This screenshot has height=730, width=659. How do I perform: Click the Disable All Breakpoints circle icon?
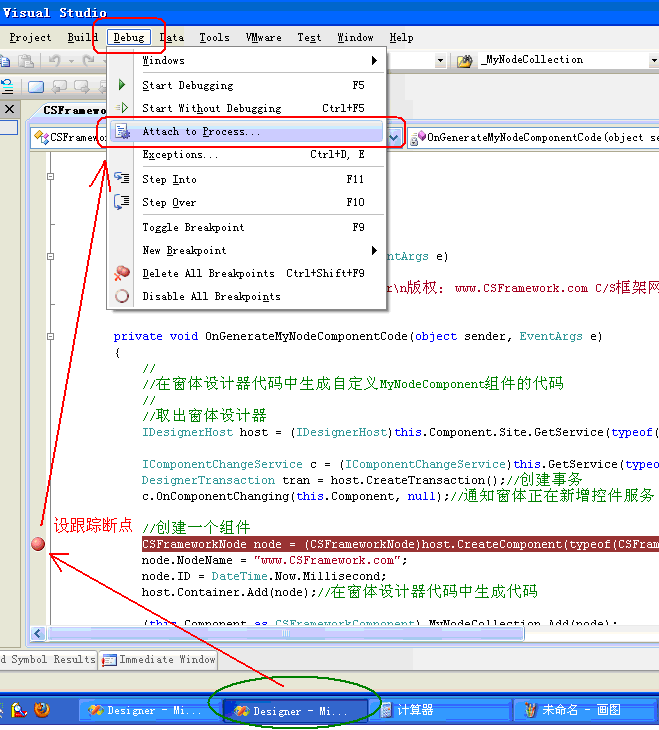(x=122, y=296)
